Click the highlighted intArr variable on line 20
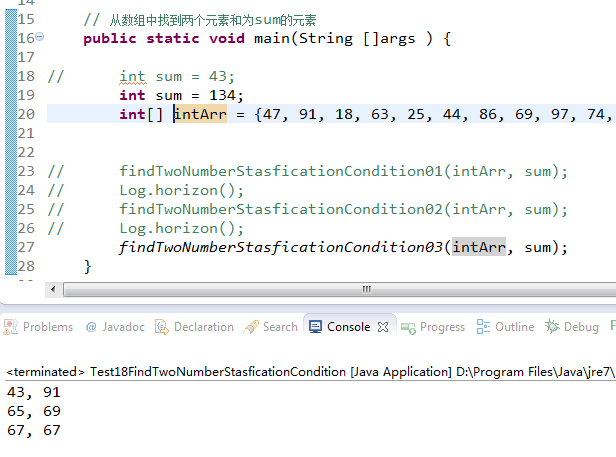This screenshot has width=616, height=457. pos(200,114)
